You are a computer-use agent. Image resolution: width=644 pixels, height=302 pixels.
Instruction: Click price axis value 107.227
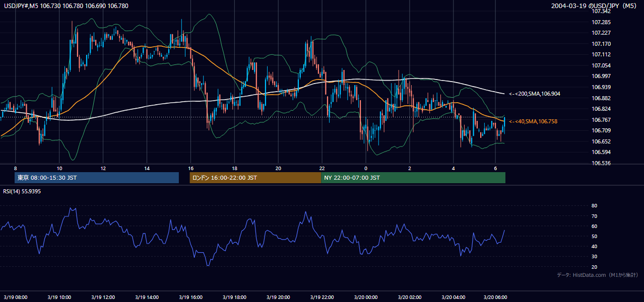(601, 33)
